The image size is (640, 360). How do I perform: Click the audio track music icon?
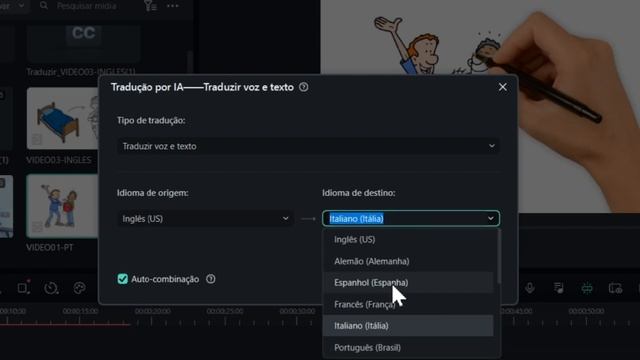tap(558, 288)
